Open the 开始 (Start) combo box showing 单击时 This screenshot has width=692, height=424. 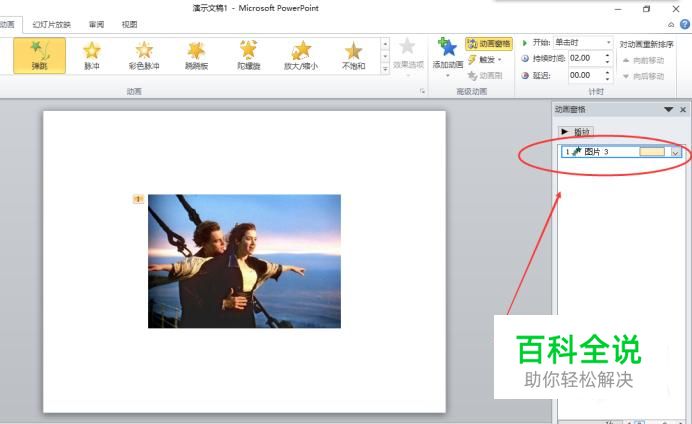pos(583,43)
